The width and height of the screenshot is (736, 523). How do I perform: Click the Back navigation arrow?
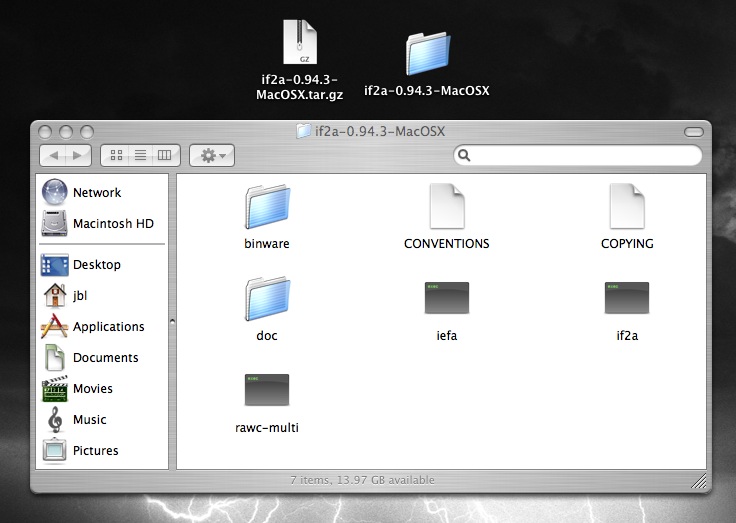54,155
